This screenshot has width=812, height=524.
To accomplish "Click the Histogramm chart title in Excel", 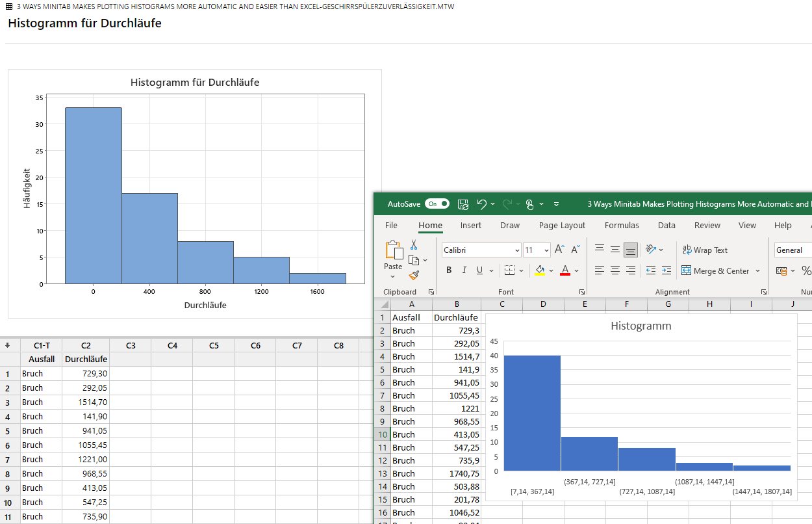I will tap(641, 326).
